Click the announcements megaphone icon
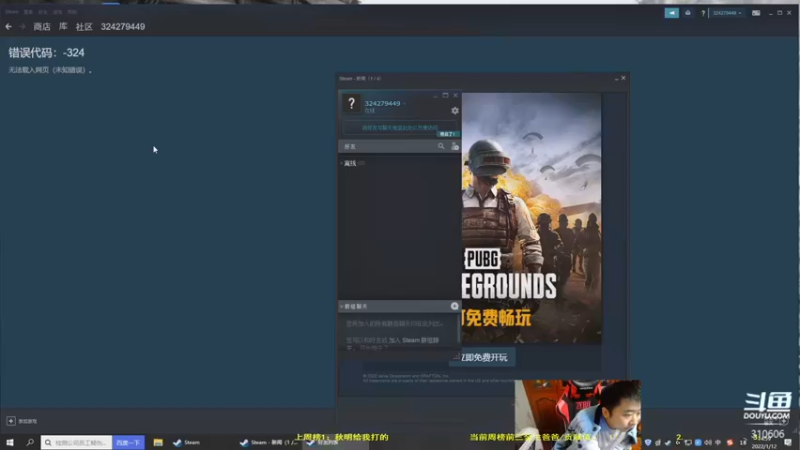The image size is (800, 450). (x=671, y=13)
